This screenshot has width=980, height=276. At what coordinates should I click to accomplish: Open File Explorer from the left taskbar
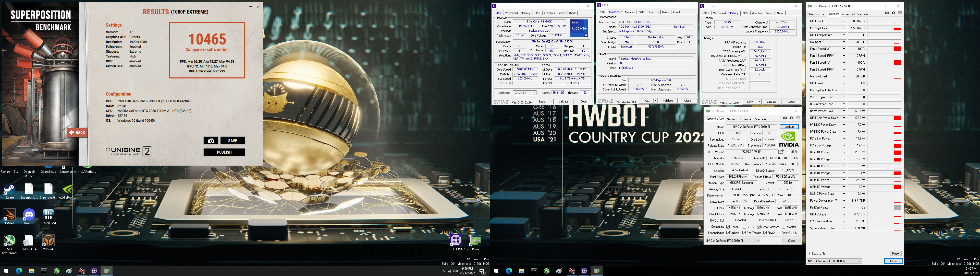(x=32, y=271)
